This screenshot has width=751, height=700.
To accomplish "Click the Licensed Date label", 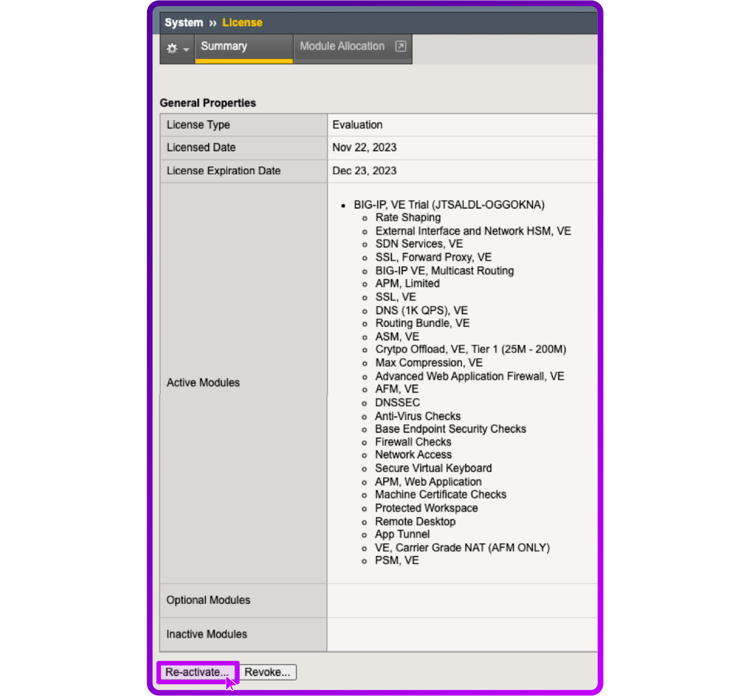I will (x=201, y=148).
